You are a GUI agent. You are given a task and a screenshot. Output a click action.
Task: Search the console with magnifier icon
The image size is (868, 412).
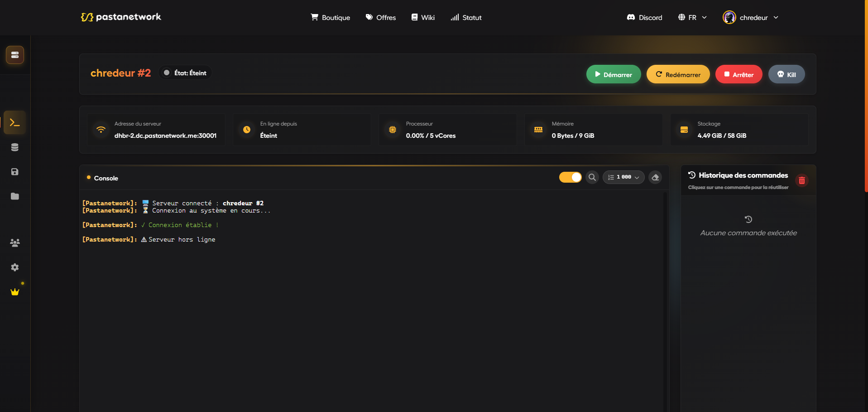[592, 177]
